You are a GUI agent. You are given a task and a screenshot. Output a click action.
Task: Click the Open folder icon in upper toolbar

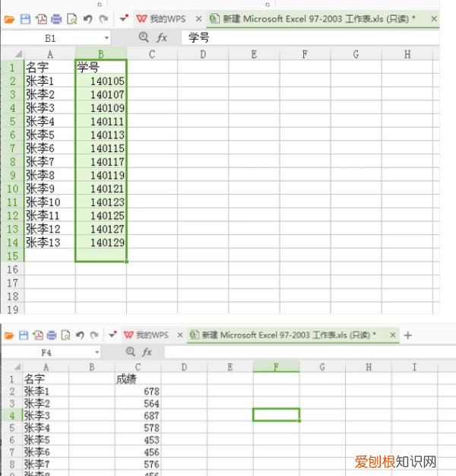(9, 20)
